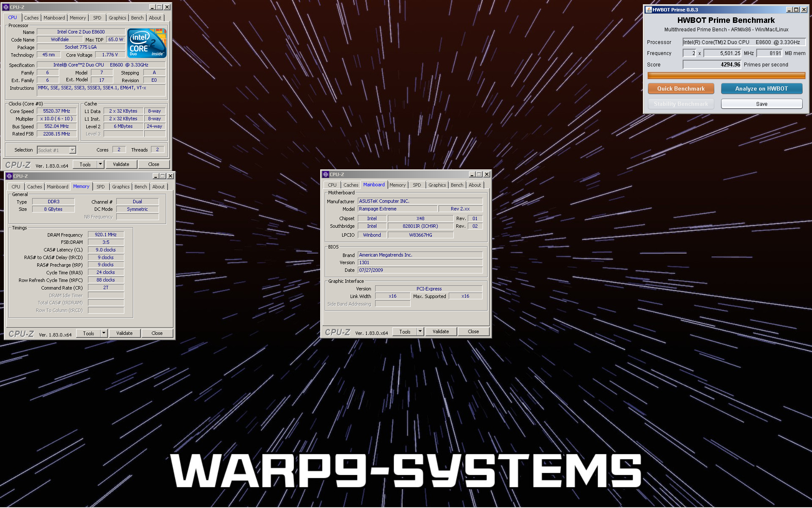Click Tools button in CPU window
812x508 pixels.
pos(85,164)
